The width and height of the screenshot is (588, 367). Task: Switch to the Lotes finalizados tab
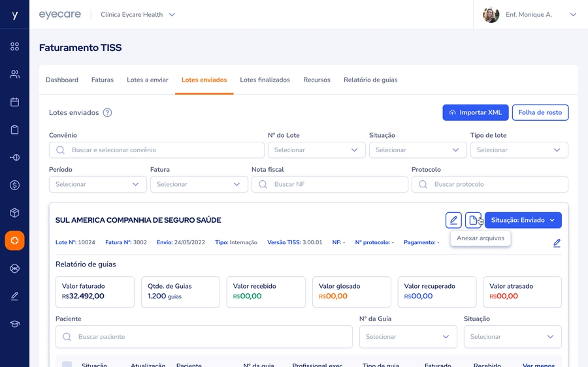(265, 80)
